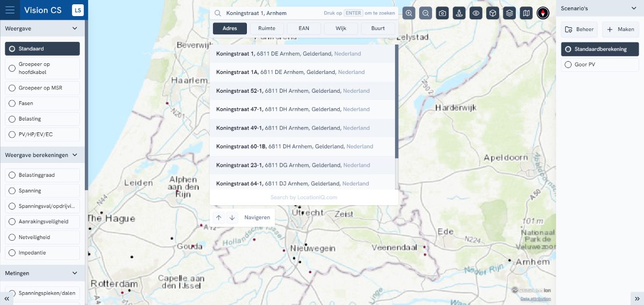This screenshot has width=644, height=305.
Task: Switch to 3D cube view
Action: pyautogui.click(x=493, y=13)
